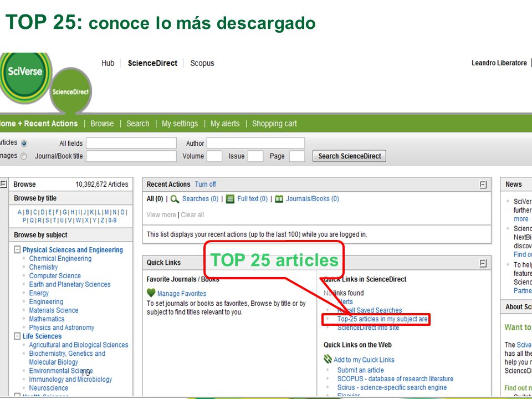Open the Engineering subject
Image resolution: width=532 pixels, height=399 pixels.
[46, 301]
